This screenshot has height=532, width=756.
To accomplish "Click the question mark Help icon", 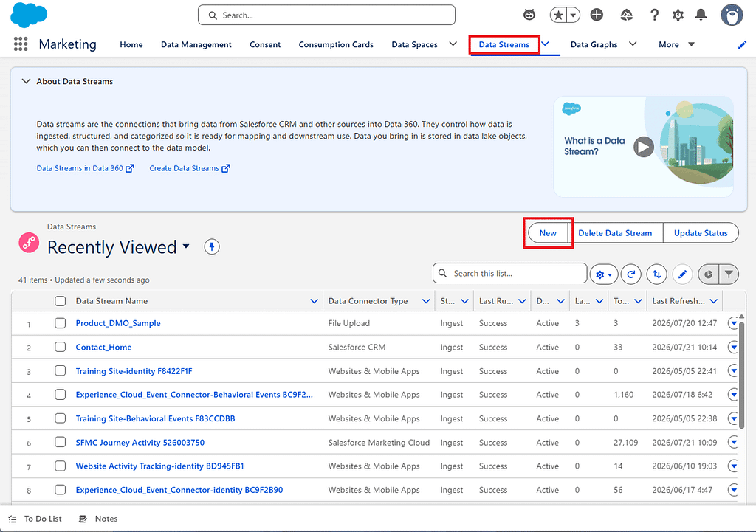I will tap(654, 15).
